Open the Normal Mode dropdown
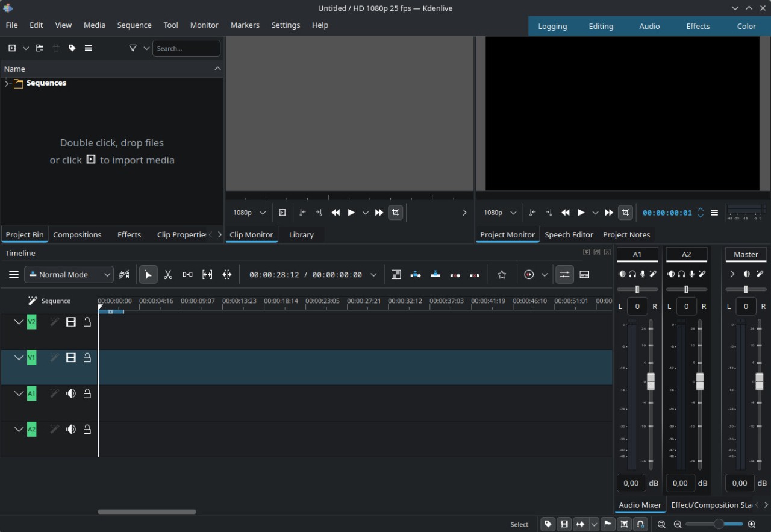This screenshot has height=532, width=771. (69, 275)
